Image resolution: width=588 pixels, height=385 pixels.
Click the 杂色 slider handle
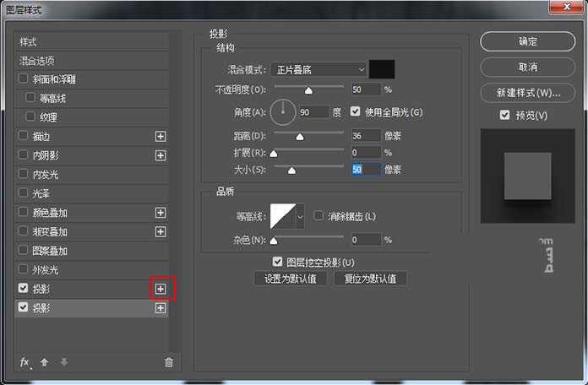click(x=274, y=241)
